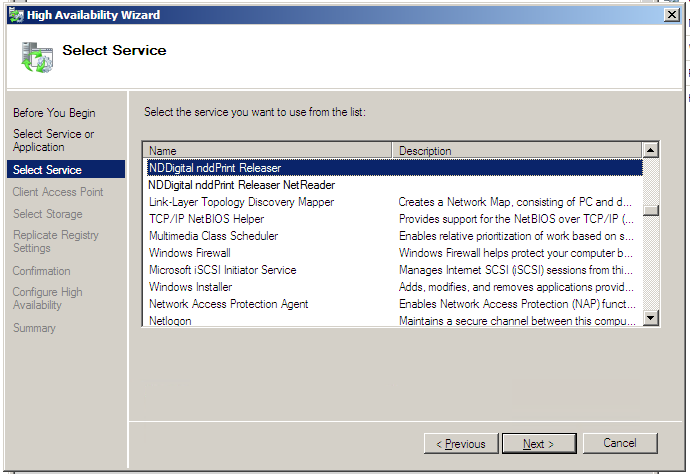Choose Link-Layer Topology Discovery Mapper service
The height and width of the screenshot is (474, 690).
[241, 202]
